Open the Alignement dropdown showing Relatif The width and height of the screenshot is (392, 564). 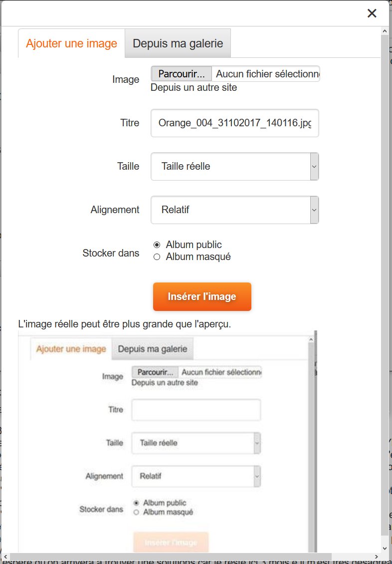[234, 210]
